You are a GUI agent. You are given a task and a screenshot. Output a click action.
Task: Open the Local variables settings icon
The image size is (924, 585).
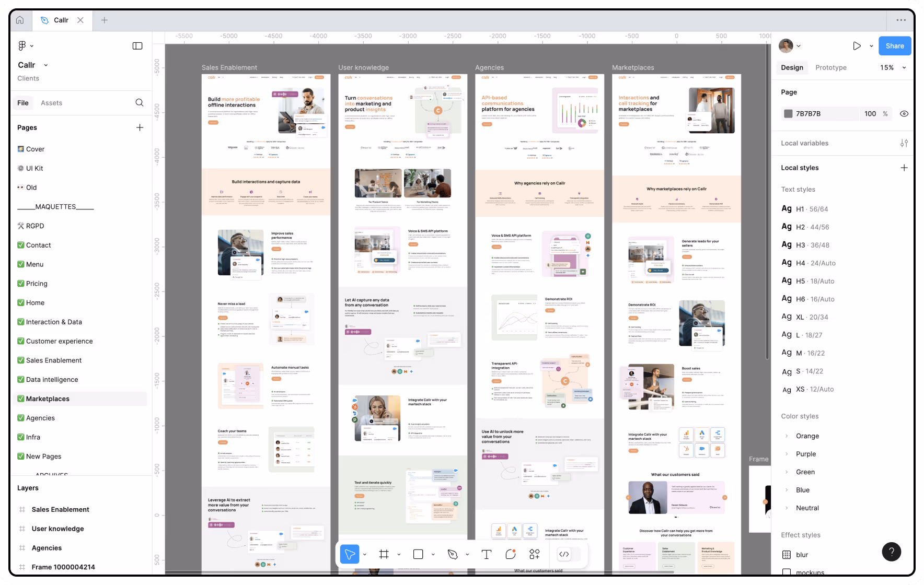pyautogui.click(x=904, y=143)
